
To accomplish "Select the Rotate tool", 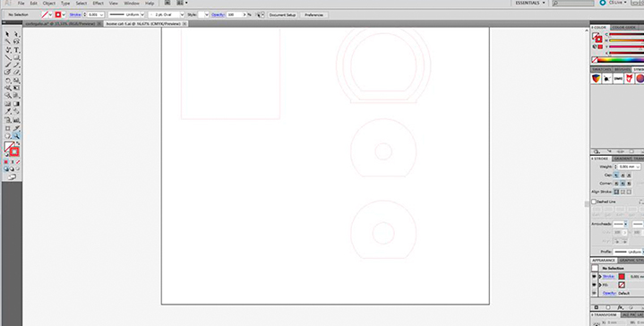I will [7, 81].
